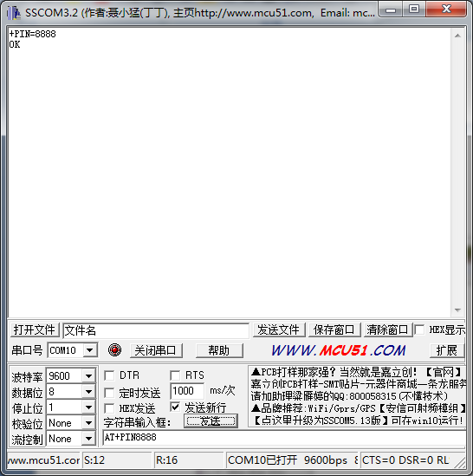Open the 校验位 None parity dropdown
The width and height of the screenshot is (473, 476).
[88, 423]
